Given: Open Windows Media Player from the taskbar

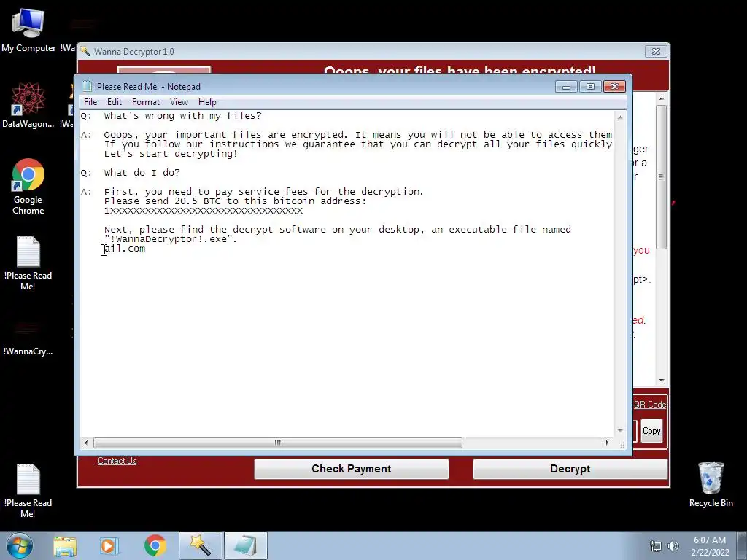Looking at the screenshot, I should click(109, 545).
